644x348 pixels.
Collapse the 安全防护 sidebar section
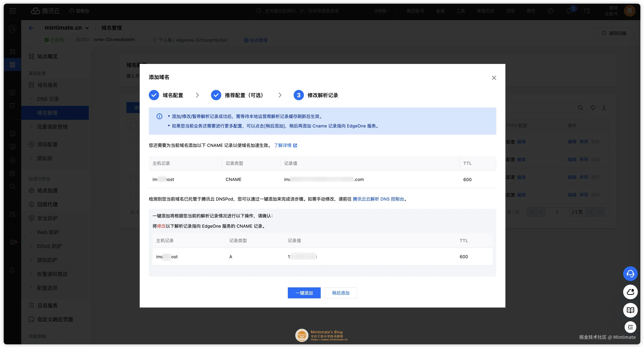80,218
